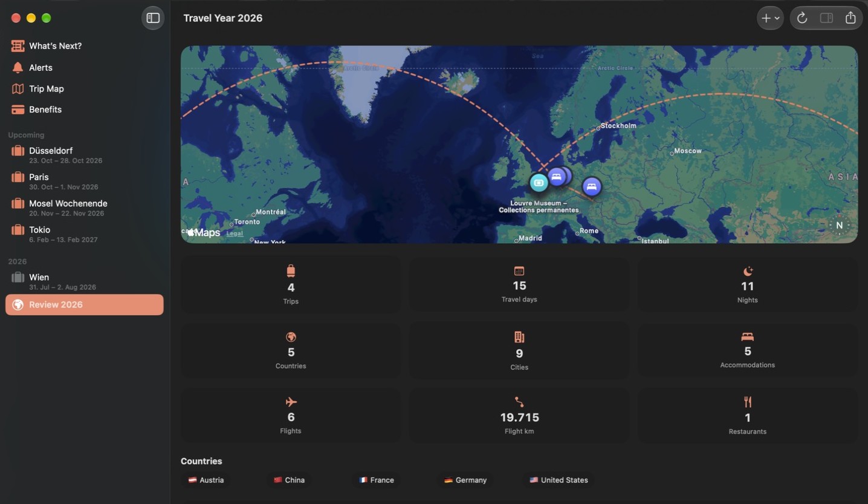Screen dimensions: 868x504
Task: Click the Stockholm label on the map
Action: click(618, 126)
